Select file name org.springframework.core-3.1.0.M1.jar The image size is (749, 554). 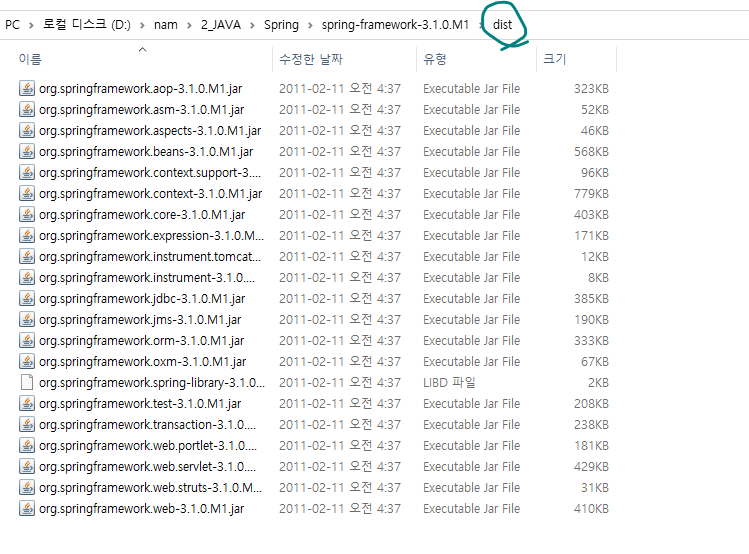tap(142, 215)
